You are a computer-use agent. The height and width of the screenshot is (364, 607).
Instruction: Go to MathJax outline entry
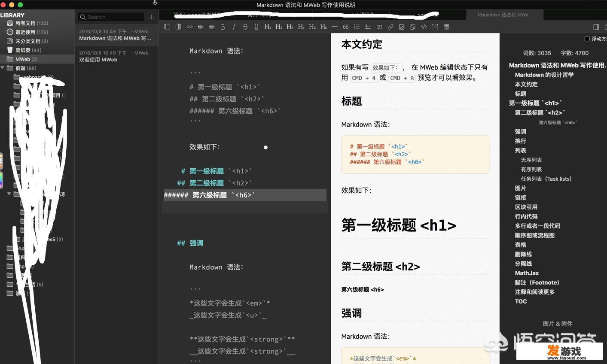[x=527, y=273]
